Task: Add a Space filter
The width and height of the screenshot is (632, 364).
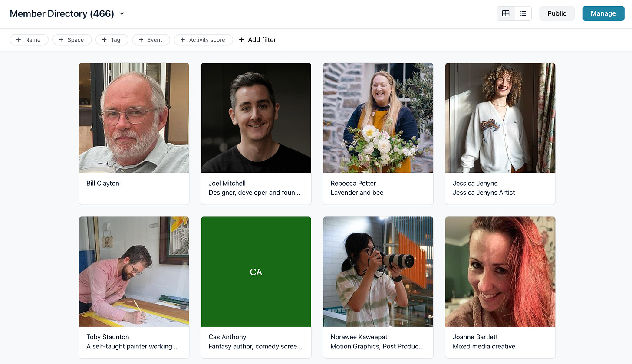Action: coord(72,40)
